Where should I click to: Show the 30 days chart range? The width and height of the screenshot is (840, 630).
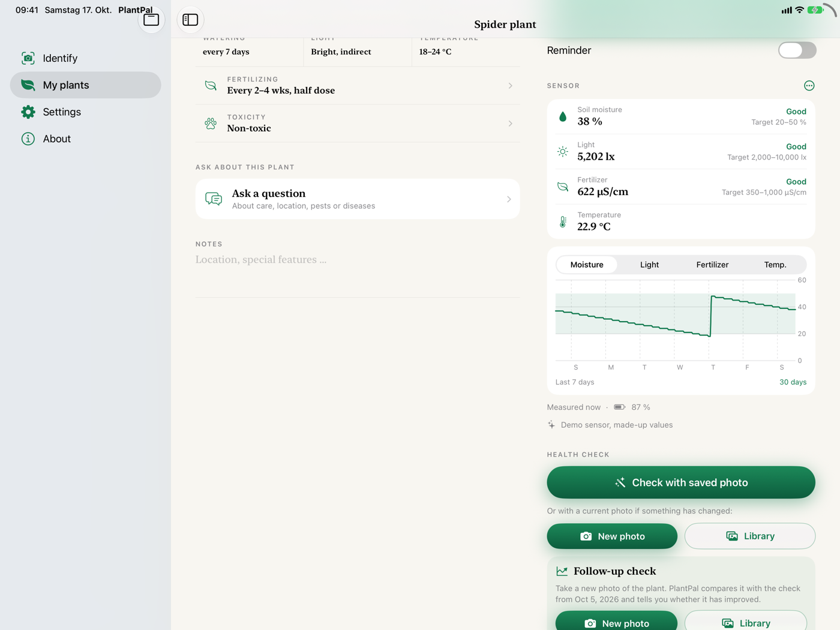793,382
